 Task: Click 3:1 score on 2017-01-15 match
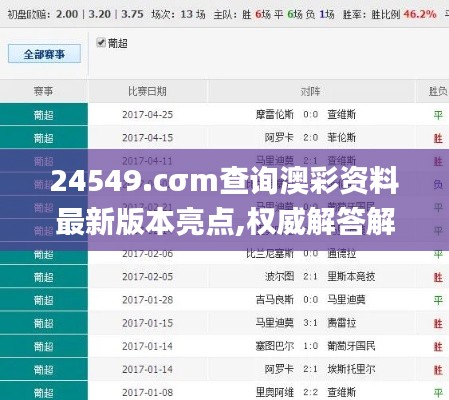[311, 323]
